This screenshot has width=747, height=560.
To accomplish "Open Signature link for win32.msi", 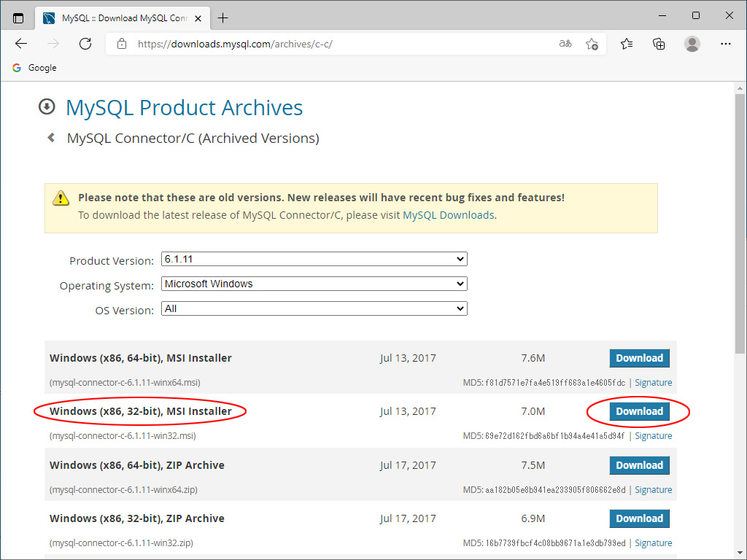I will click(653, 436).
